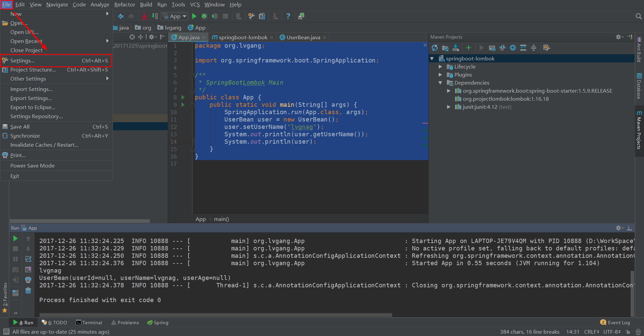Image resolution: width=644 pixels, height=336 pixels.
Task: Toggle Maven Offline Mode icon
Action: (502, 48)
